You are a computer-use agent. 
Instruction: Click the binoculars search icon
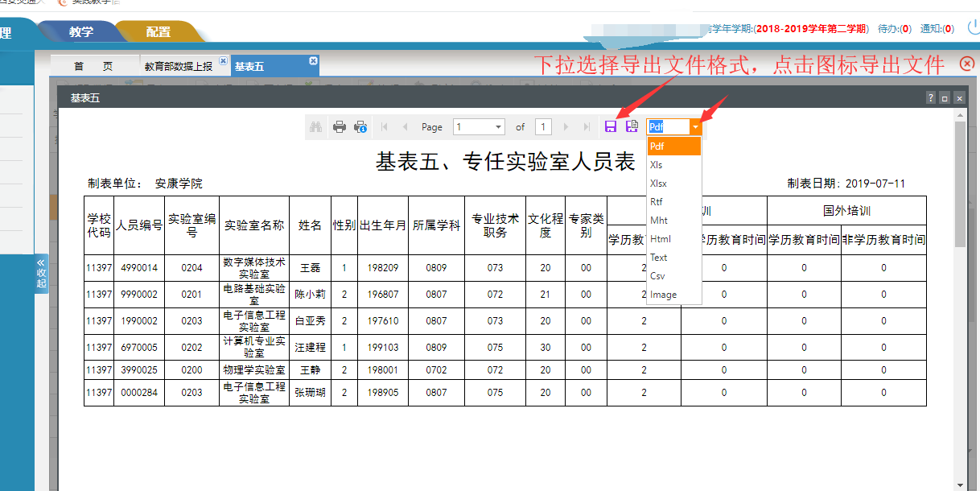[x=316, y=127]
